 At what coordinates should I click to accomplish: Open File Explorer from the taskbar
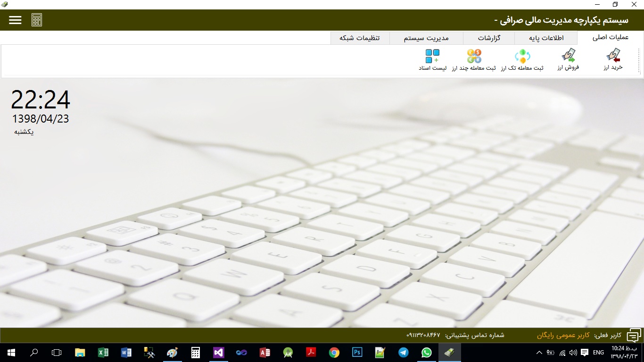[x=80, y=353]
